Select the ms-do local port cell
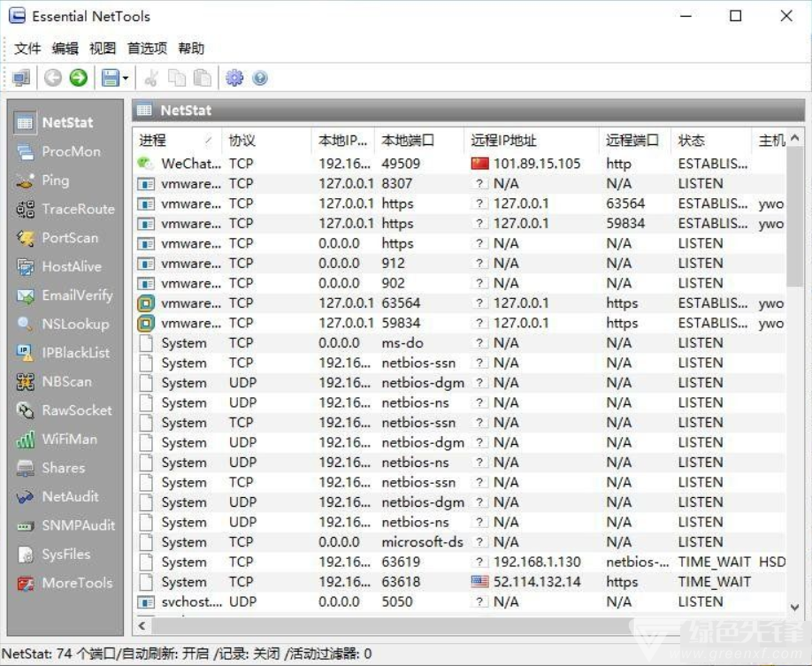 [x=402, y=343]
